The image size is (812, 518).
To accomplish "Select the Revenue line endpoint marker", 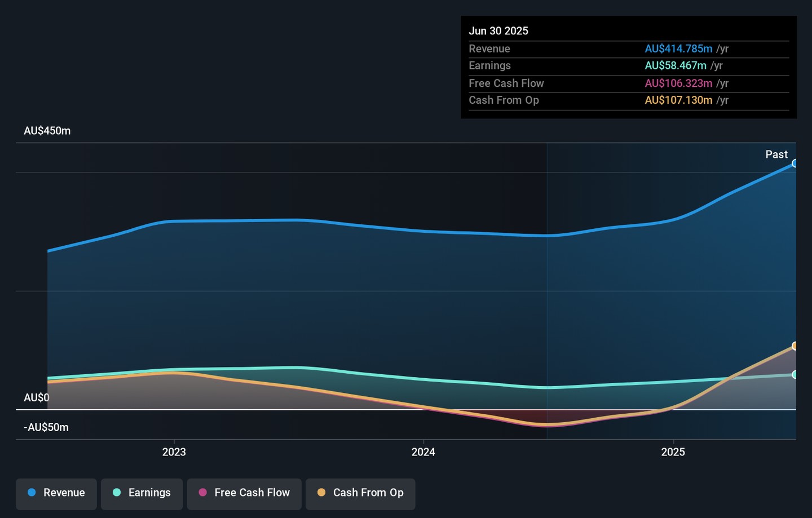I will click(x=795, y=163).
